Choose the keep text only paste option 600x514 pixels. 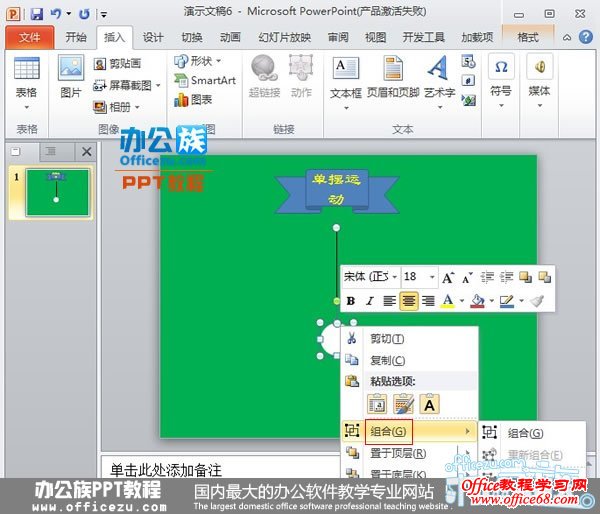428,404
